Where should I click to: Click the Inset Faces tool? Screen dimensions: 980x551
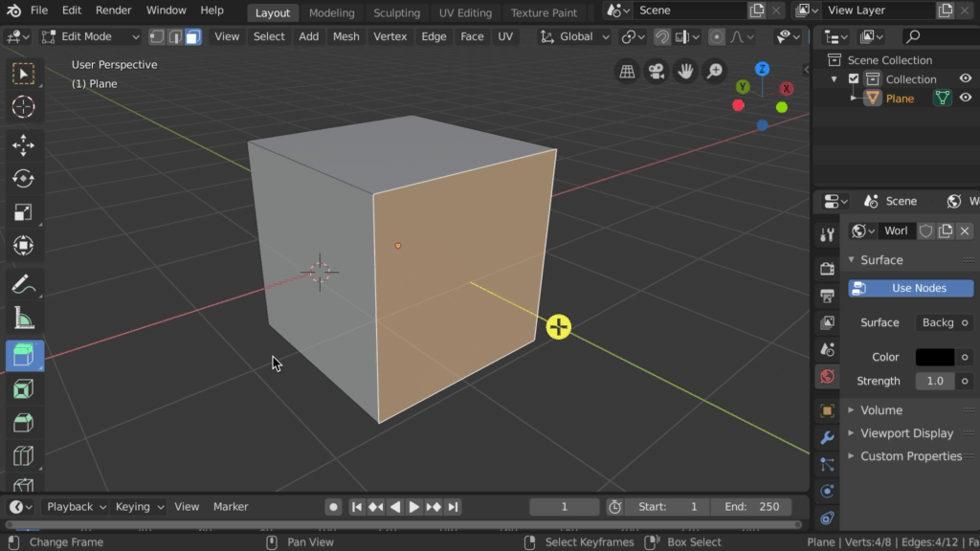[24, 389]
